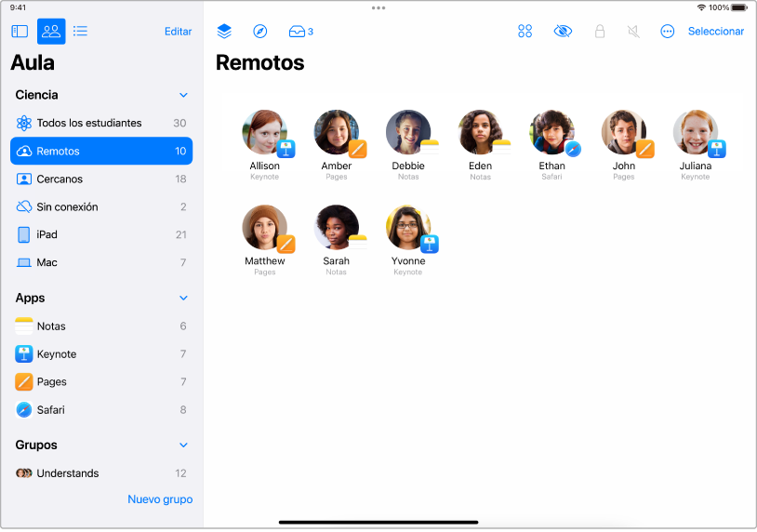Image resolution: width=757 pixels, height=532 pixels.
Task: Show students using Mac
Action: [x=101, y=263]
